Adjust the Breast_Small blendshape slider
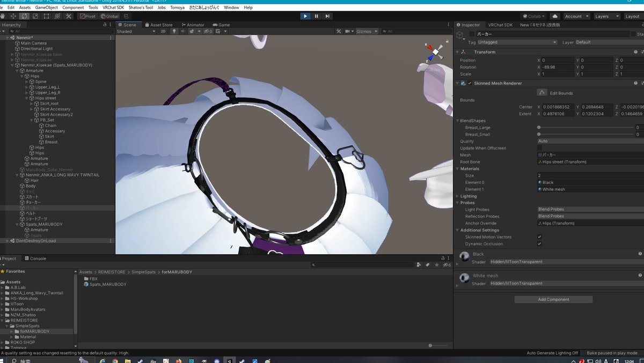This screenshot has width=644, height=363. 586,134
